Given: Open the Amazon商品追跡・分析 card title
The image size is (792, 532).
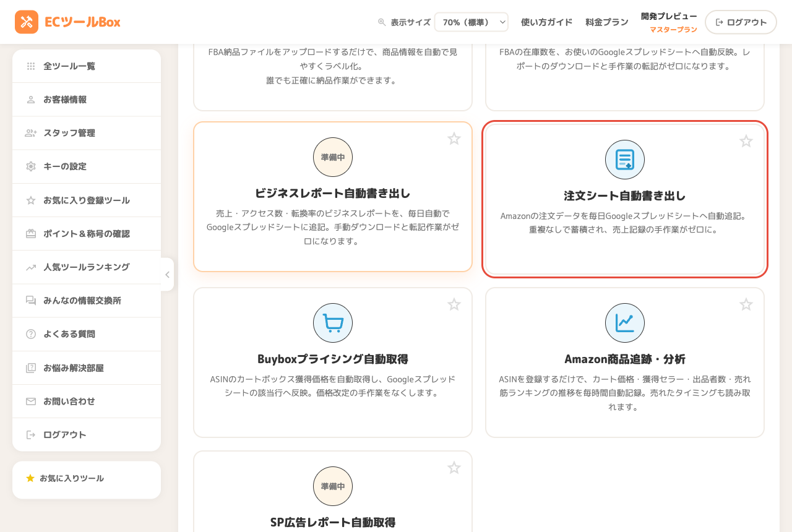Looking at the screenshot, I should (625, 359).
